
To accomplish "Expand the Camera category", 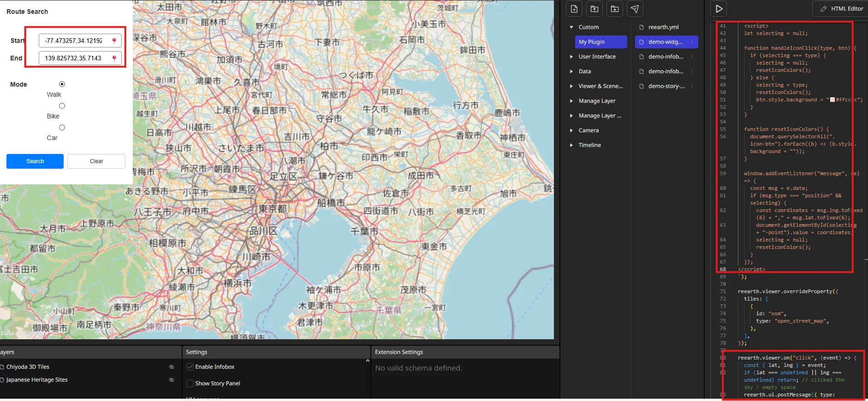I will click(571, 130).
